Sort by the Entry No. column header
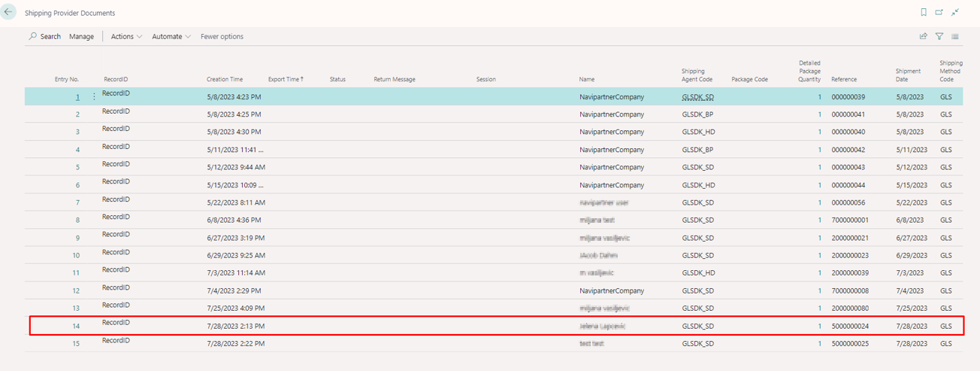 click(67, 79)
